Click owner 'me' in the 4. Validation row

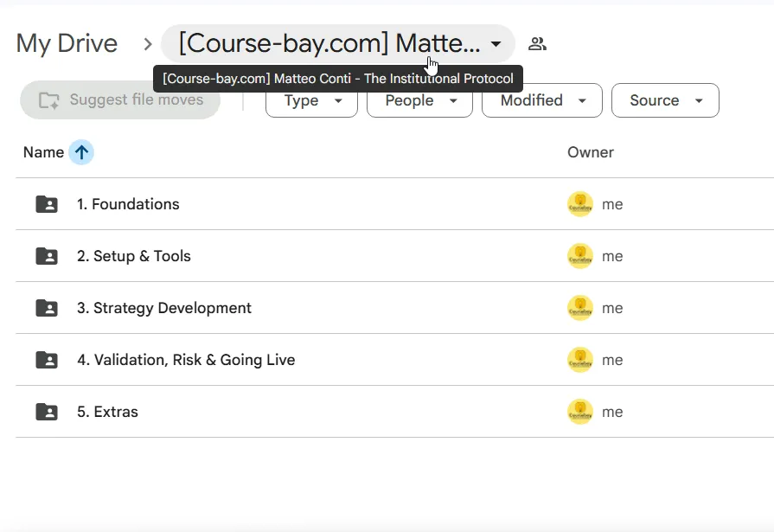pyautogui.click(x=612, y=360)
